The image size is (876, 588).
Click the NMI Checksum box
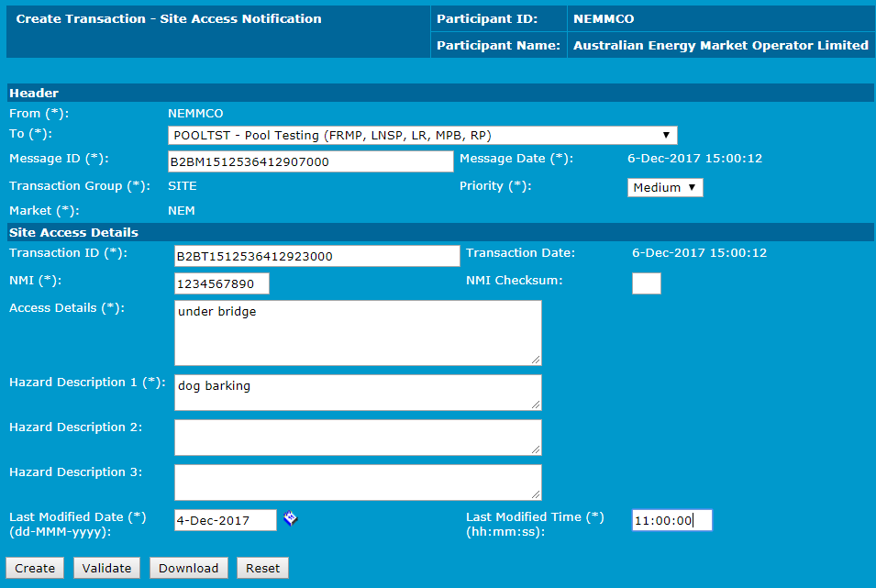(x=646, y=283)
